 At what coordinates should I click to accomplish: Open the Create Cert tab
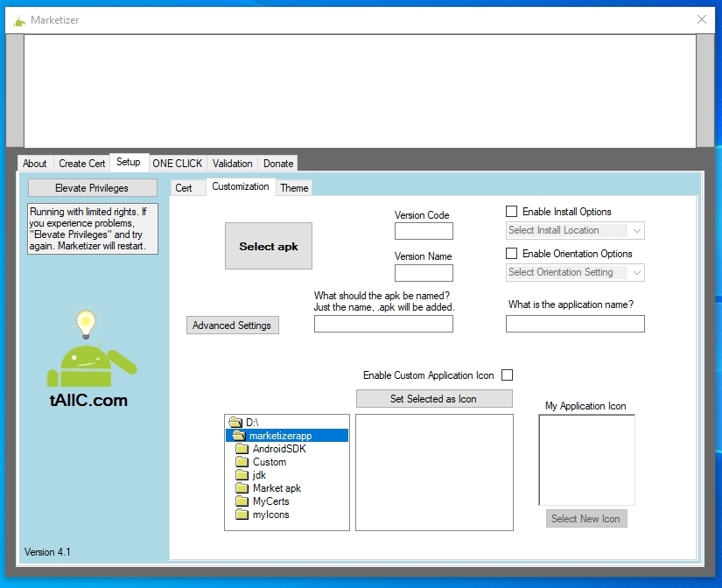[x=82, y=164]
